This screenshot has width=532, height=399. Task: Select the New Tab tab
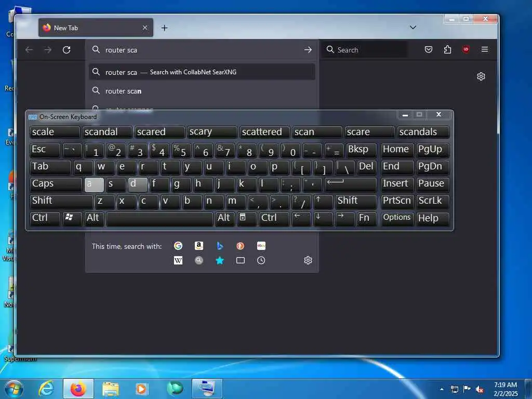[96, 28]
